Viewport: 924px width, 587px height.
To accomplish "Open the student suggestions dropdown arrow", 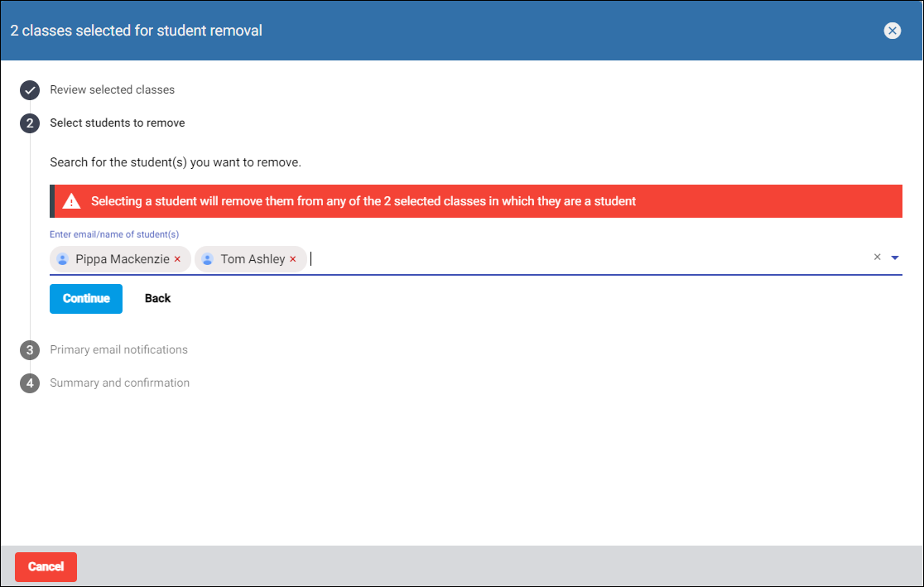I will click(895, 257).
